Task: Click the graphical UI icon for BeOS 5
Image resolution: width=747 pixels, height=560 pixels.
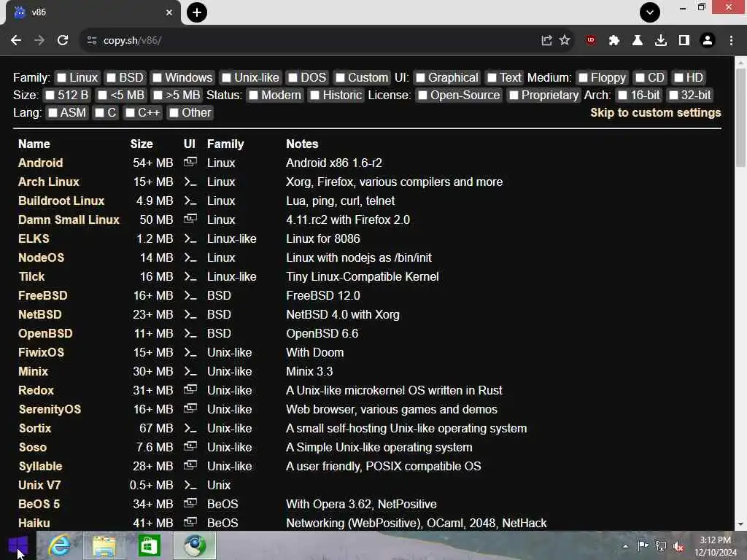Action: pyautogui.click(x=190, y=503)
